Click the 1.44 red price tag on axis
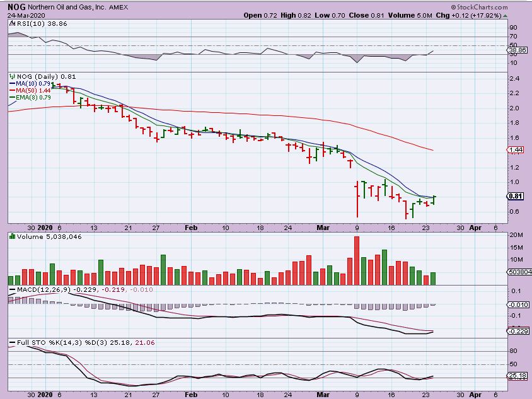Image resolution: width=532 pixels, height=399 pixels. [516, 149]
